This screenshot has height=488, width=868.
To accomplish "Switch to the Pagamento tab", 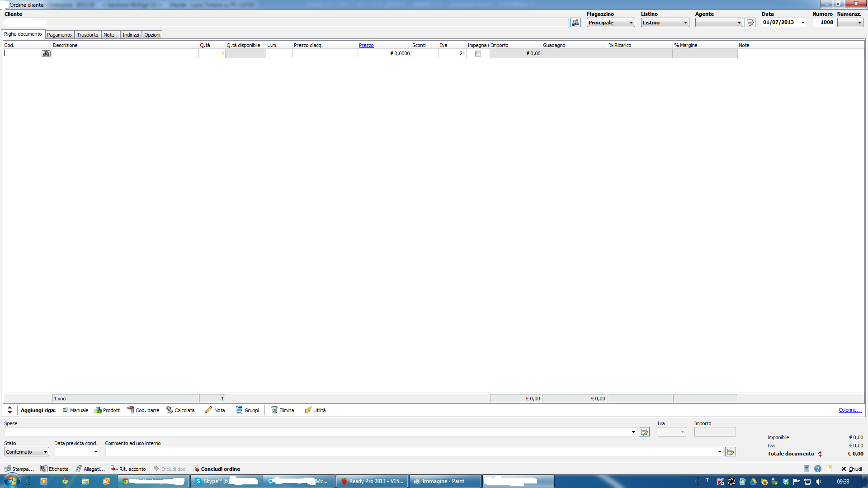I will pyautogui.click(x=59, y=35).
